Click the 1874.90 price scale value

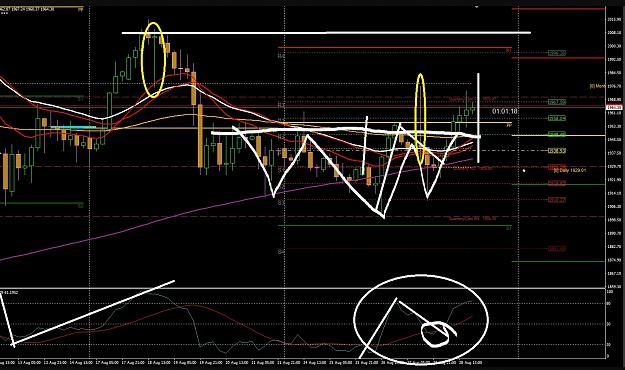click(615, 260)
